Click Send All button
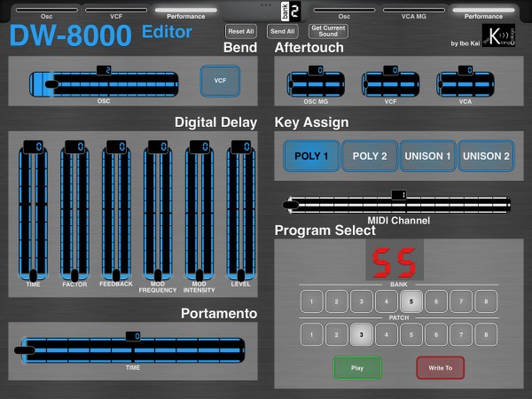532x399 pixels. coord(283,32)
